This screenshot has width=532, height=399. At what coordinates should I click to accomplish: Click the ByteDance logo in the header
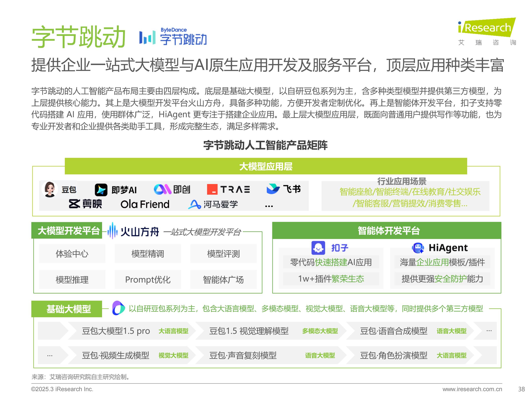tap(173, 37)
